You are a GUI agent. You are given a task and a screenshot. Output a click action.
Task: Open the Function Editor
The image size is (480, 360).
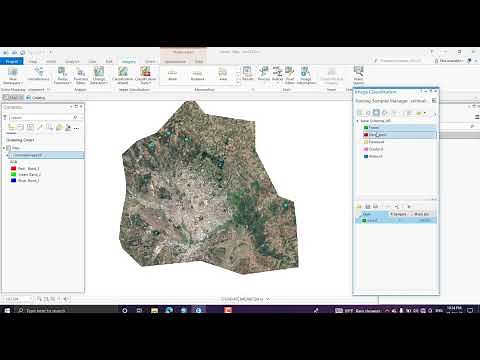81,75
